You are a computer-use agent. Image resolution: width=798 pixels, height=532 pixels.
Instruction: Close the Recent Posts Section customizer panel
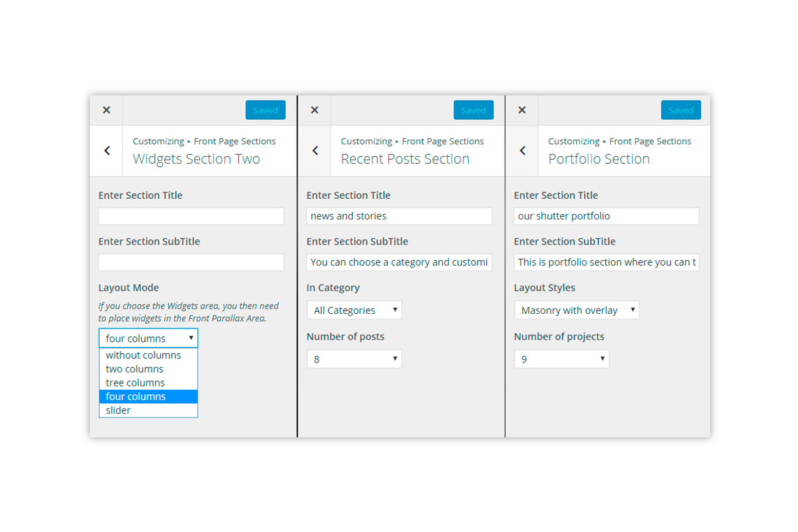pyautogui.click(x=315, y=110)
